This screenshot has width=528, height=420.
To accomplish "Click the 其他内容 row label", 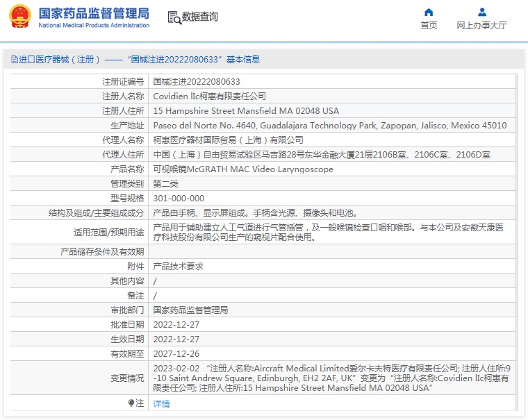I will (127, 281).
